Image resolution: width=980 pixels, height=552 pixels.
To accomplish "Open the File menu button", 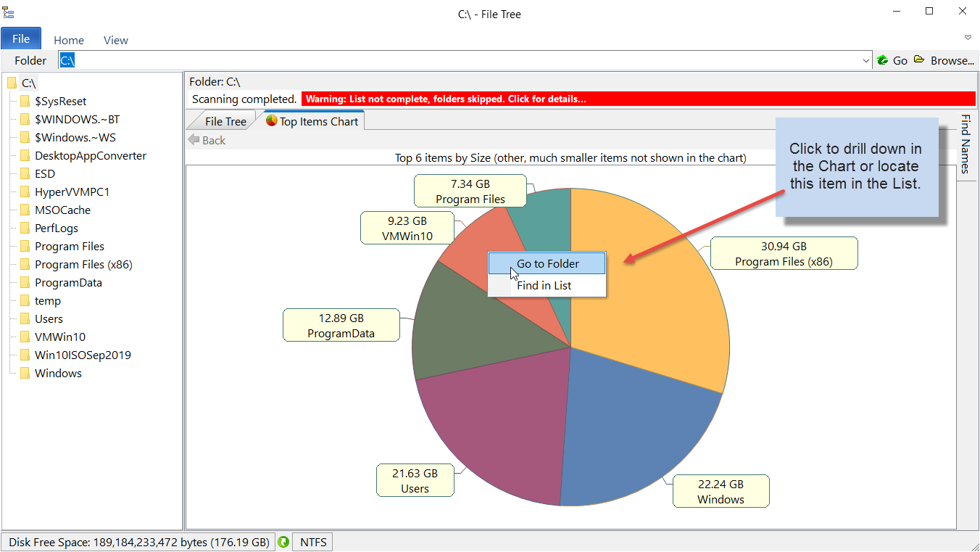I will tap(21, 39).
